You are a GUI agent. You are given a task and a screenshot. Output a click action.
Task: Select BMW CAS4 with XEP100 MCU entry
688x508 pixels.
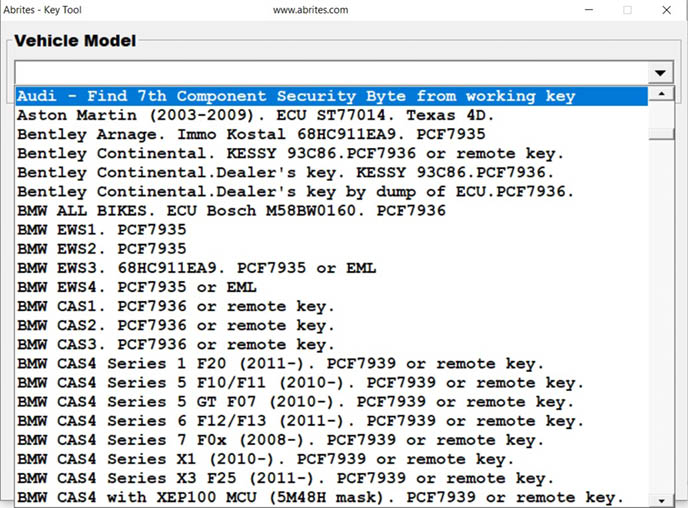(320, 497)
